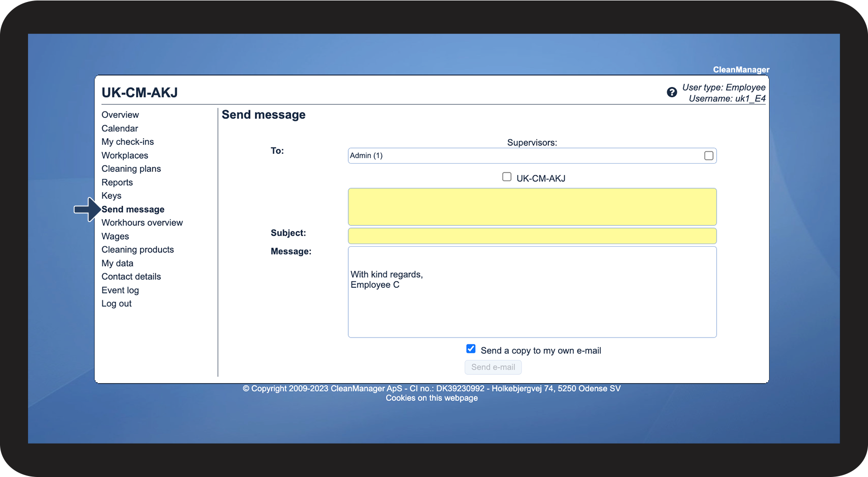Select Reports in the left menu
Screen dimensions: 868x477
tap(117, 183)
